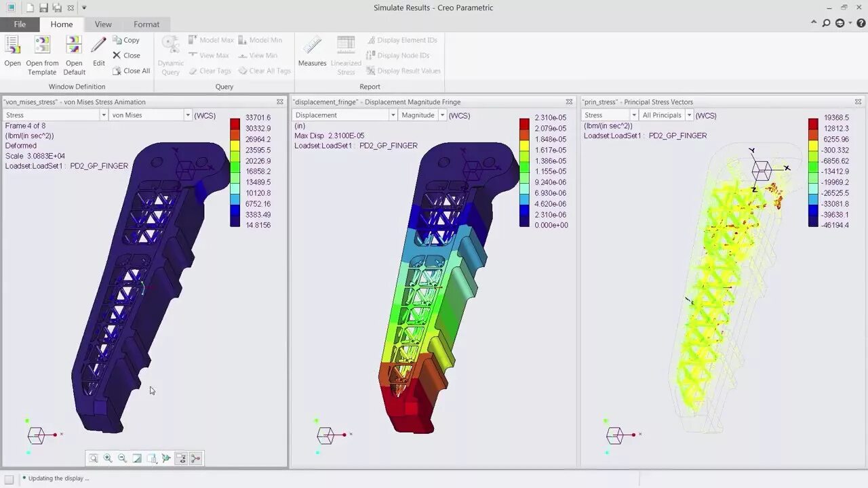Toggle Display Result Values

coord(403,70)
